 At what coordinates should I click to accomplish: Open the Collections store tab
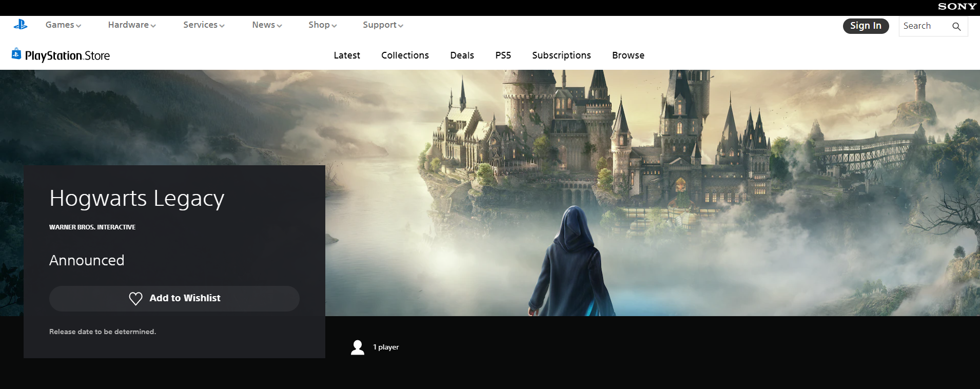click(x=405, y=55)
